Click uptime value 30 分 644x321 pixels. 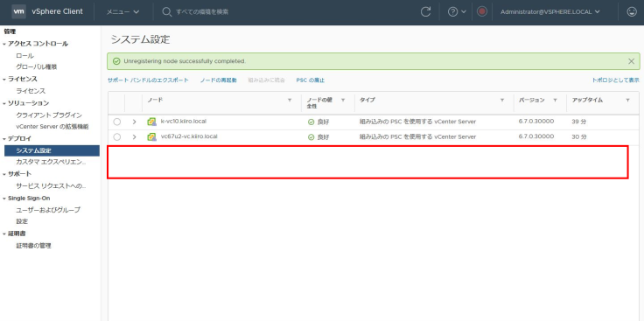point(579,137)
